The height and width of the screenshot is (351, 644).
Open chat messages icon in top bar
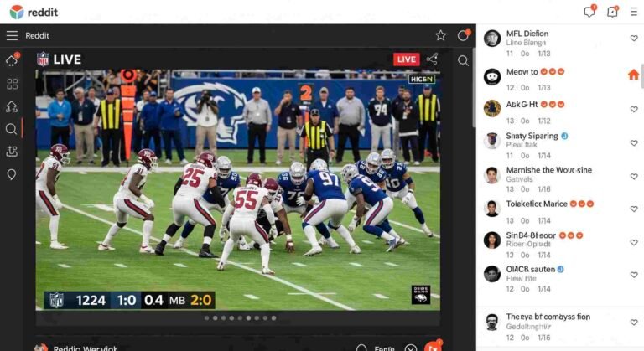click(x=589, y=11)
